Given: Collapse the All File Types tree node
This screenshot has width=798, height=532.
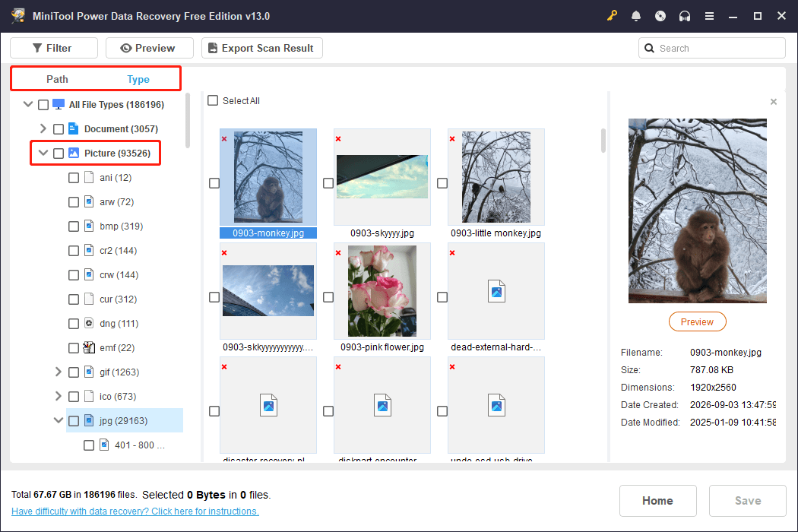Looking at the screenshot, I should (x=28, y=104).
